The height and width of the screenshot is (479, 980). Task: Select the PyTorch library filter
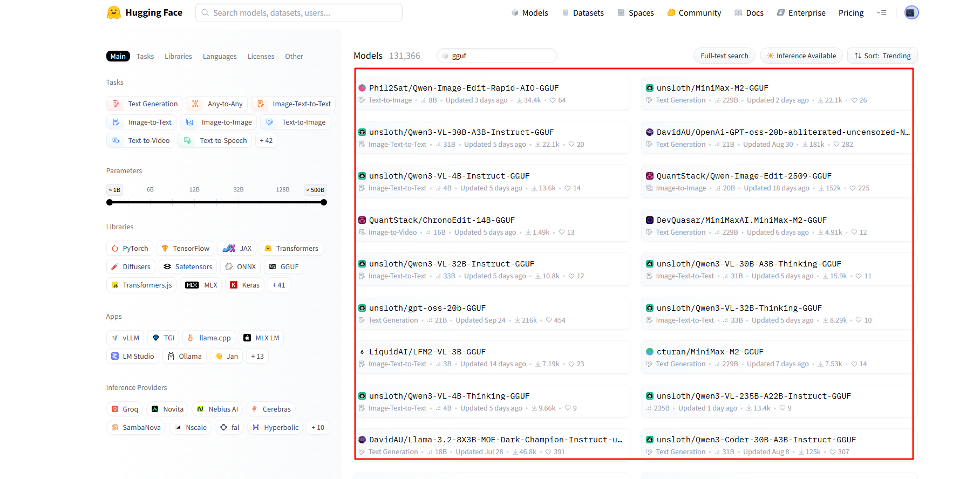(130, 249)
